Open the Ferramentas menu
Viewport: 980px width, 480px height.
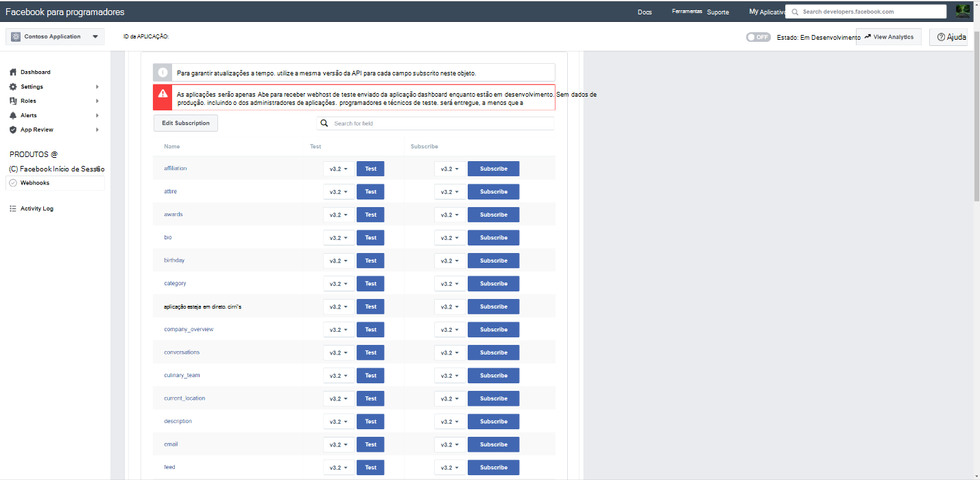687,12
